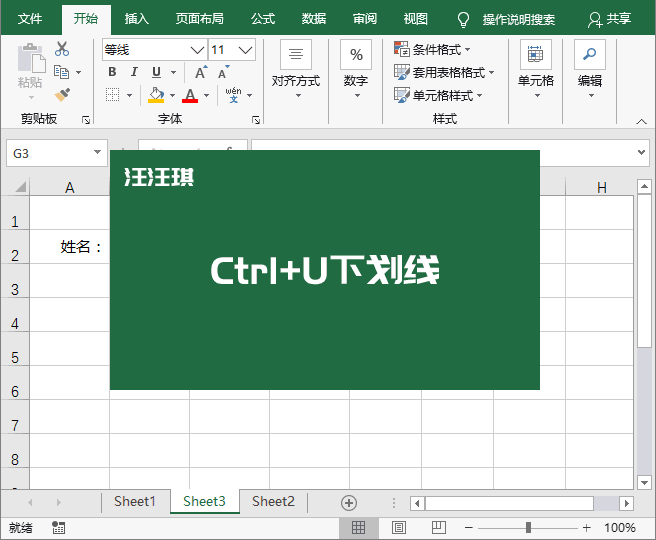Click macro record icon in status bar
Screen dimensions: 656x540
58,527
